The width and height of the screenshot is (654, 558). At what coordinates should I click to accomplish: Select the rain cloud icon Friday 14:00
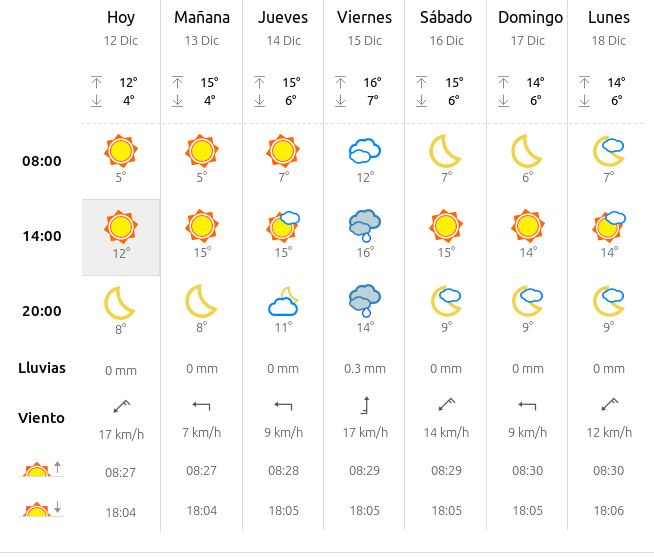tap(365, 226)
